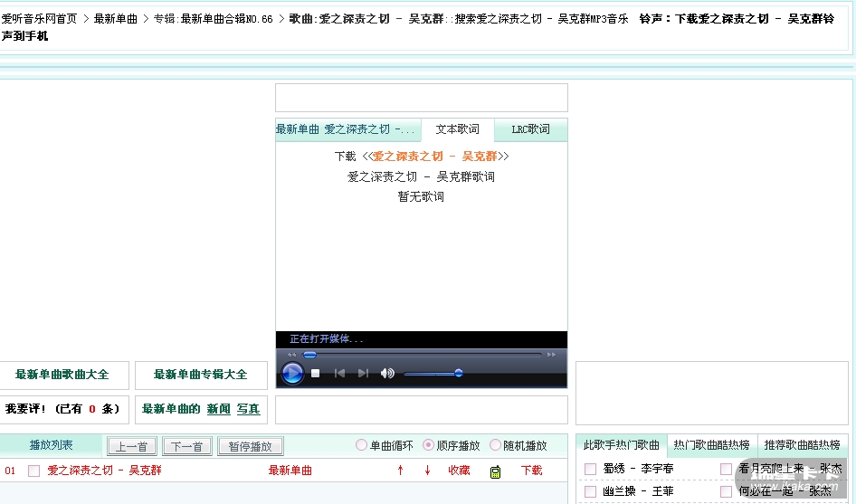Tick the checkbox for 爱之深责之切 - 吴克群
This screenshot has width=856, height=504.
click(33, 471)
